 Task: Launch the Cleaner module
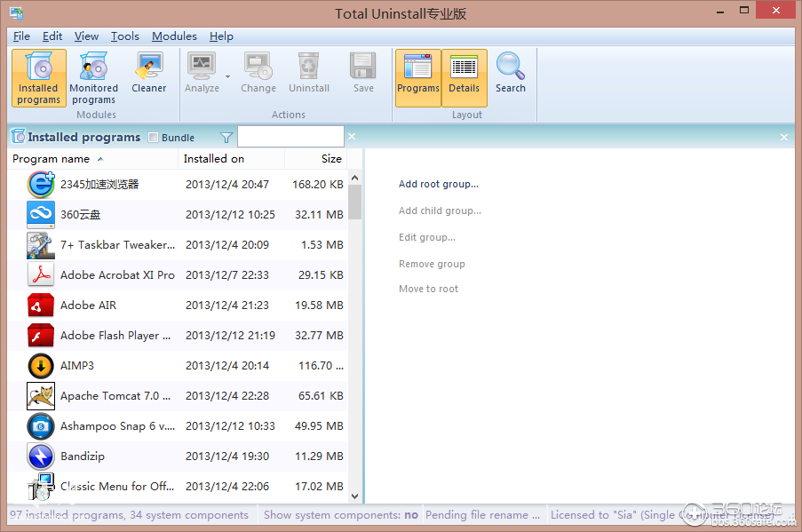point(149,73)
